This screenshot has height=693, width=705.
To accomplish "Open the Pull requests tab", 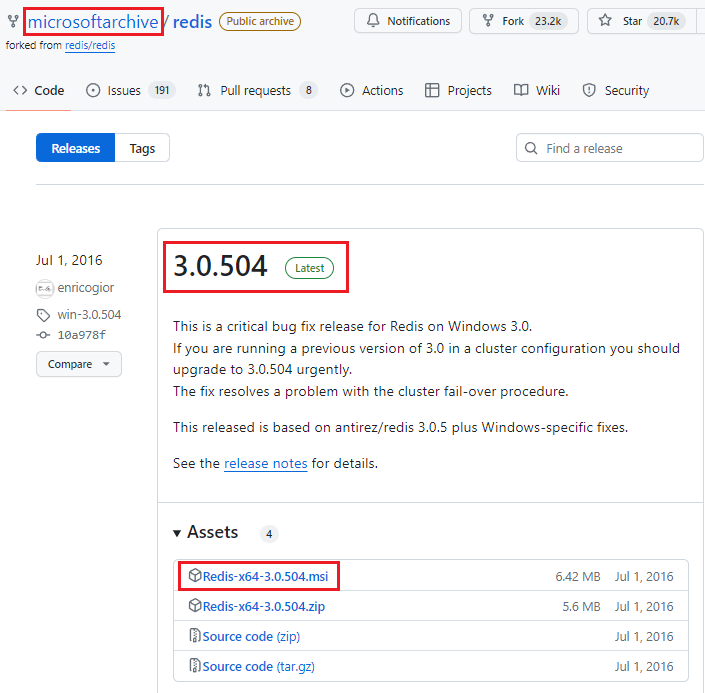I will (x=257, y=90).
